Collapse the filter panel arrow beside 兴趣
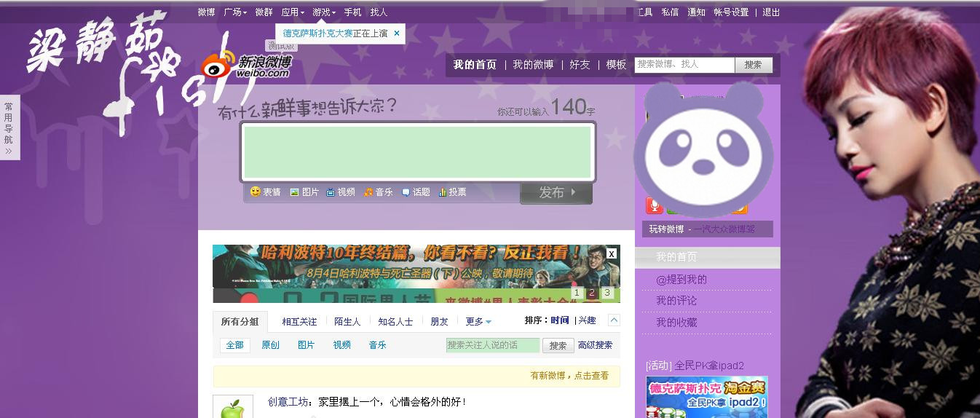 614,320
